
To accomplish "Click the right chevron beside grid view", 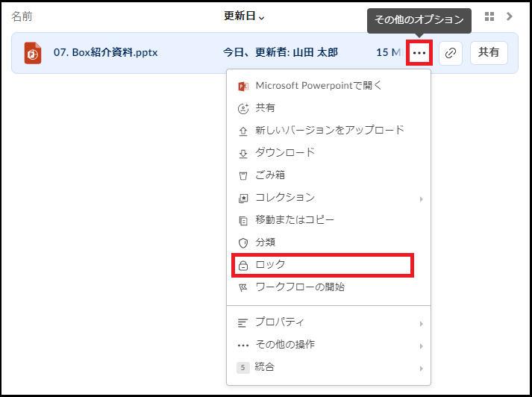I will (510, 16).
